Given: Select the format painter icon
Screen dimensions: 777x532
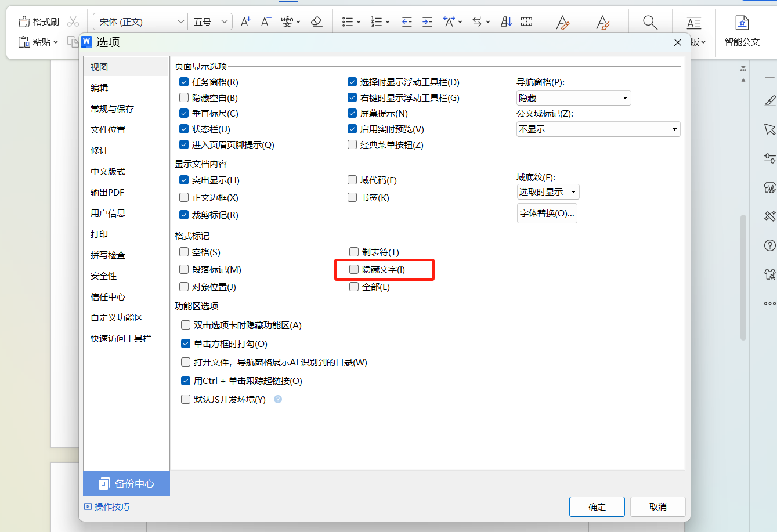Looking at the screenshot, I should [23, 21].
